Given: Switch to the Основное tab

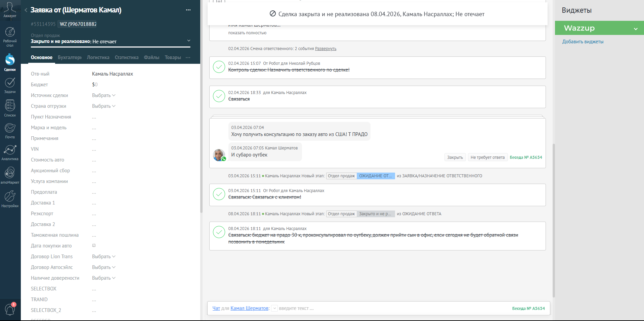Looking at the screenshot, I should pos(42,57).
